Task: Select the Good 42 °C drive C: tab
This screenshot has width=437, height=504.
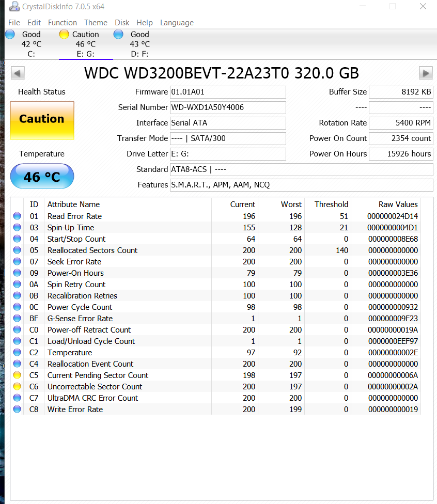Action: [x=32, y=44]
